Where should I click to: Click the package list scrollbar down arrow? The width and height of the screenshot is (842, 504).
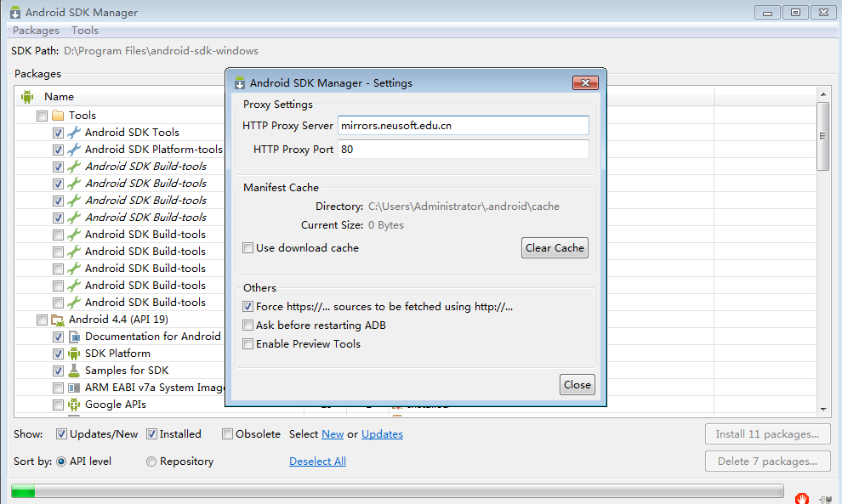coord(823,409)
